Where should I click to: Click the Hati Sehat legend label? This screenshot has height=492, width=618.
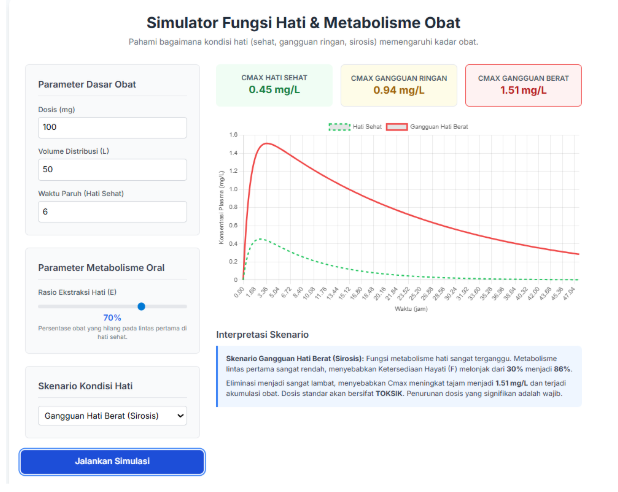(367, 127)
